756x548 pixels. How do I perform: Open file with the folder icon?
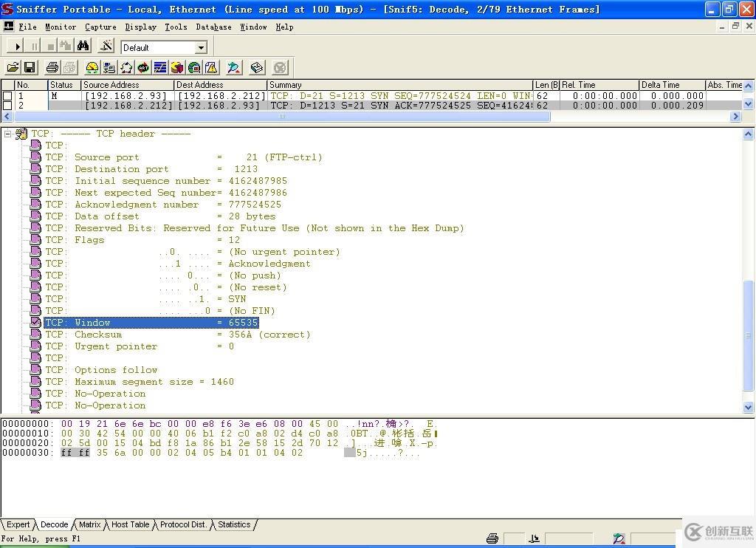[x=13, y=67]
